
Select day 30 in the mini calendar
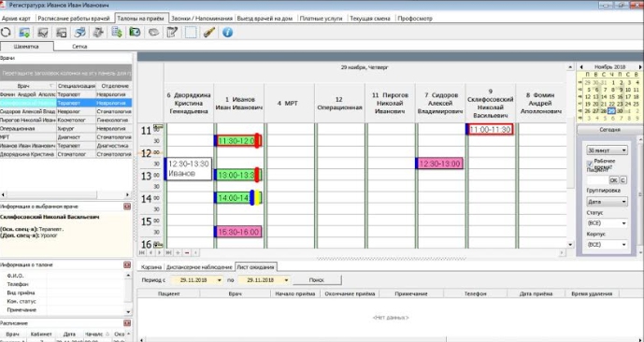[621, 111]
